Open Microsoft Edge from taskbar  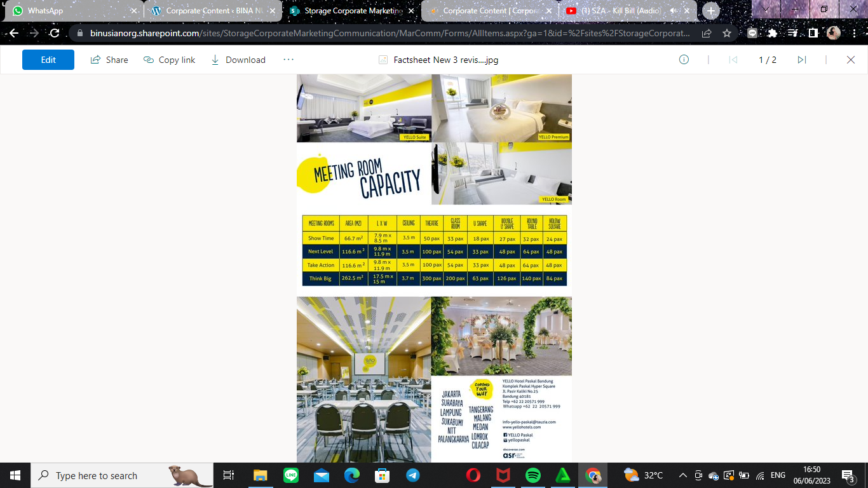coord(352,475)
